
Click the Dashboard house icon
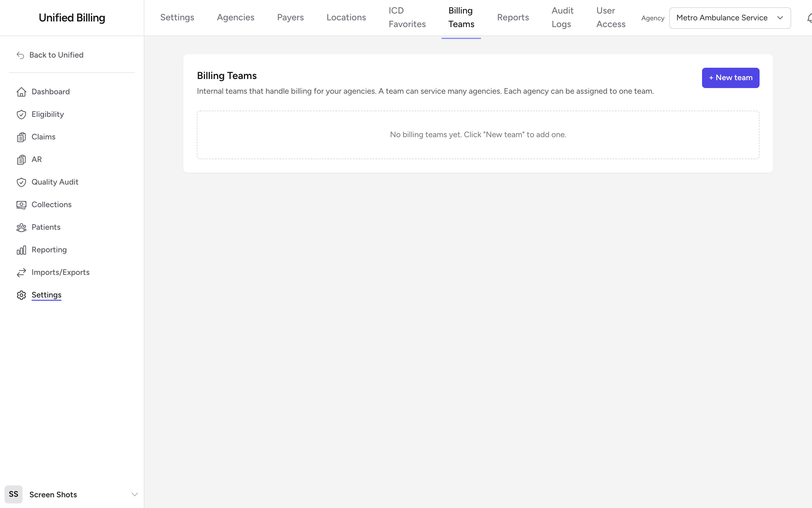coord(21,92)
